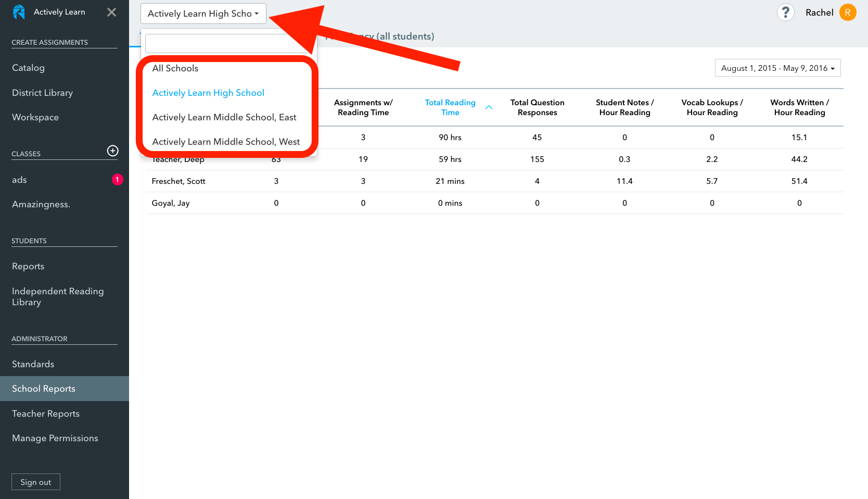
Task: Click the Sign out button
Action: (36, 482)
